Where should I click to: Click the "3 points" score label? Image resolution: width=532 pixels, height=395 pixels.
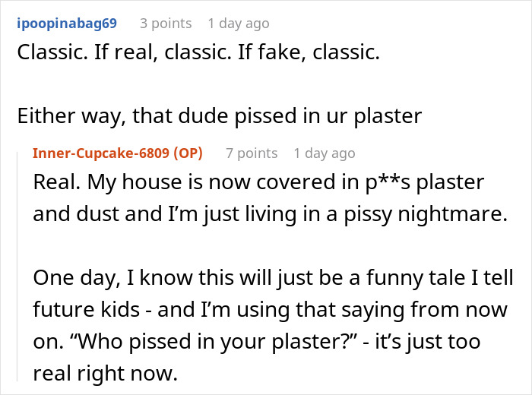[166, 24]
